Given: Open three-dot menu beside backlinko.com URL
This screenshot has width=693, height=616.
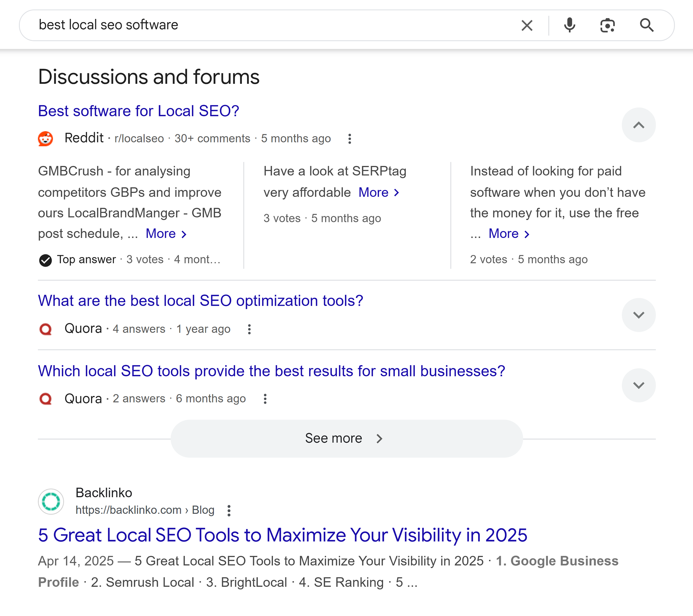Looking at the screenshot, I should point(229,510).
